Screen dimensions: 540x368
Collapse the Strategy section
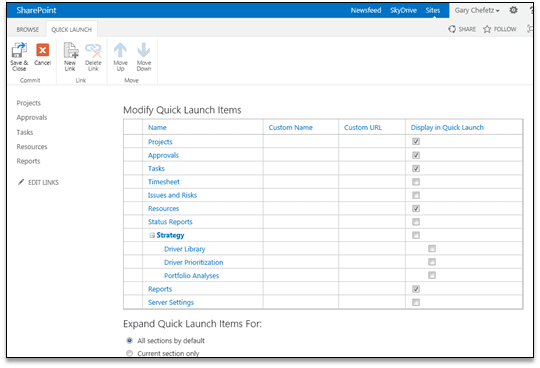[152, 235]
